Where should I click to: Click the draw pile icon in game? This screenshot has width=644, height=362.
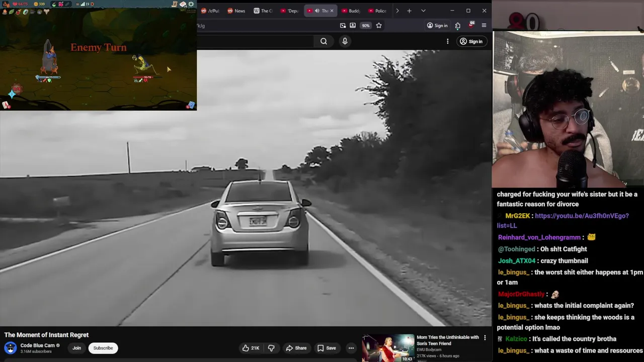coord(6,105)
